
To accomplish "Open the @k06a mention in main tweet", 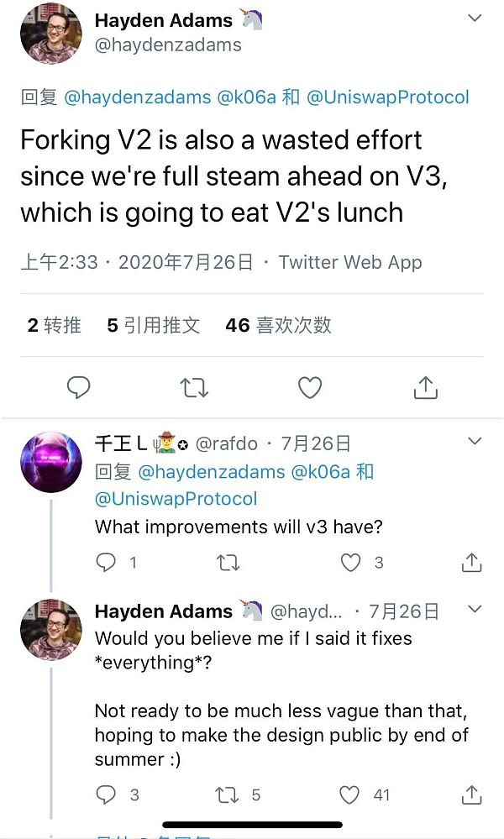I will (246, 97).
